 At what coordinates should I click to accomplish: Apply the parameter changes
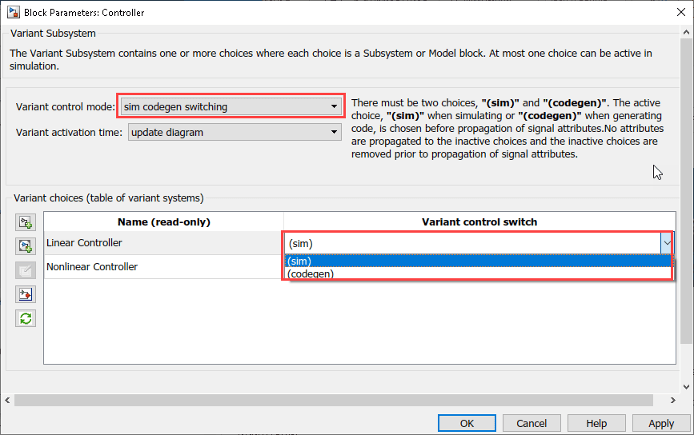(x=661, y=423)
